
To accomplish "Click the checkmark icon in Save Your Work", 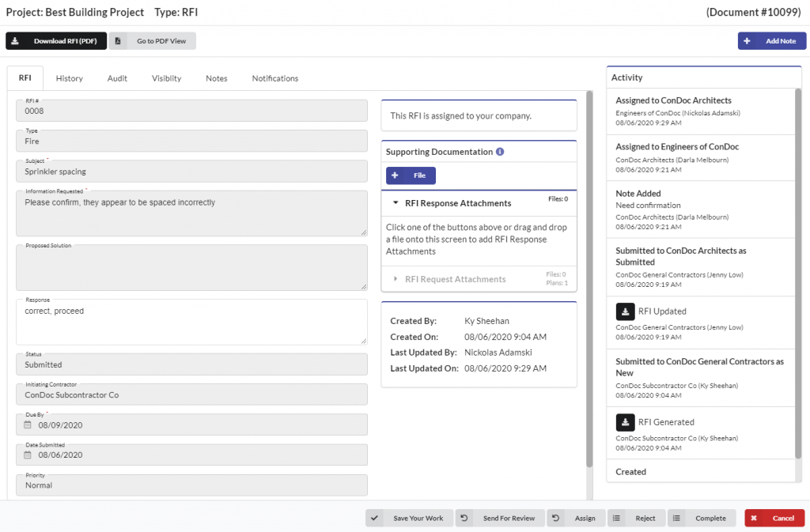I will pyautogui.click(x=374, y=518).
